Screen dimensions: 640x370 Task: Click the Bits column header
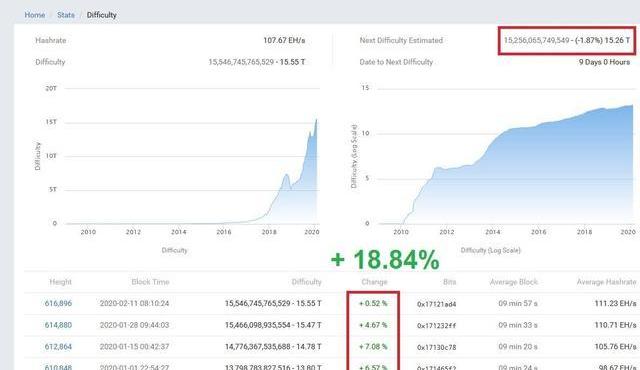point(449,282)
